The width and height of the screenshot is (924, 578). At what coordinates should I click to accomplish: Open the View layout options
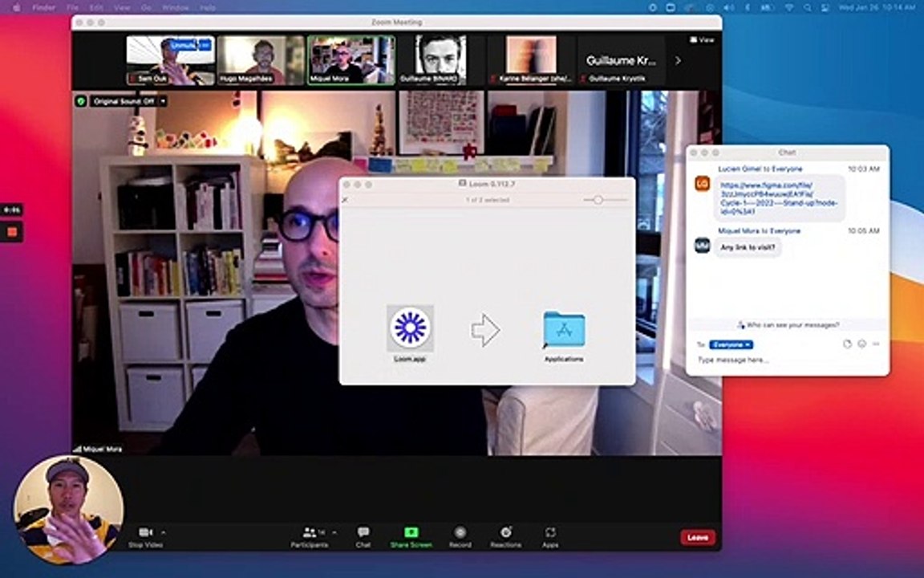click(702, 39)
